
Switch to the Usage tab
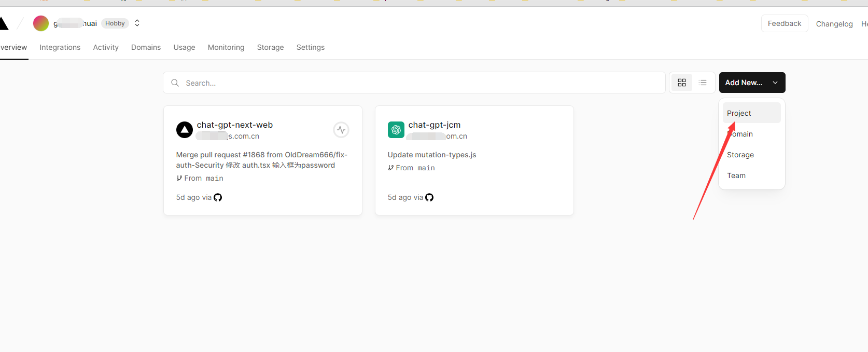coord(184,47)
